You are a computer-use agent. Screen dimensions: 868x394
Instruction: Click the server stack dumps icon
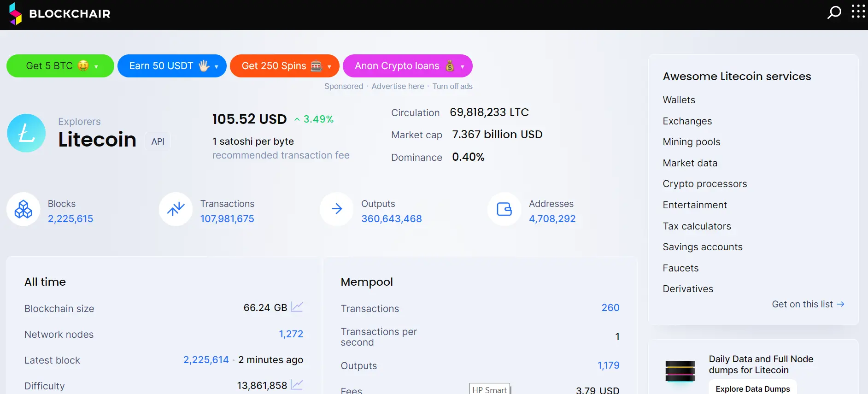pos(680,371)
